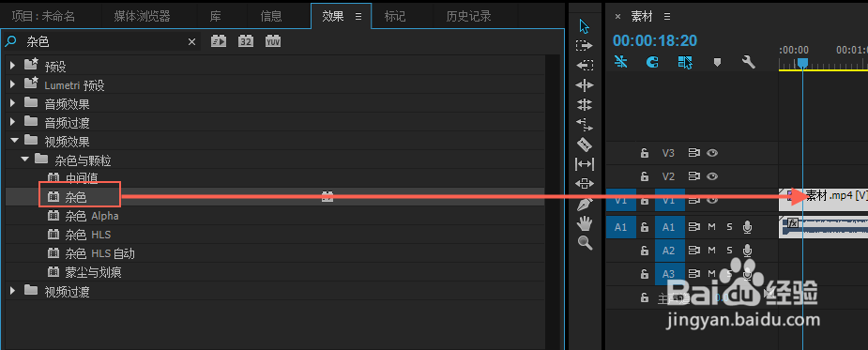This screenshot has width=868, height=350.
Task: Toggle V3 sync lock
Action: tap(694, 153)
